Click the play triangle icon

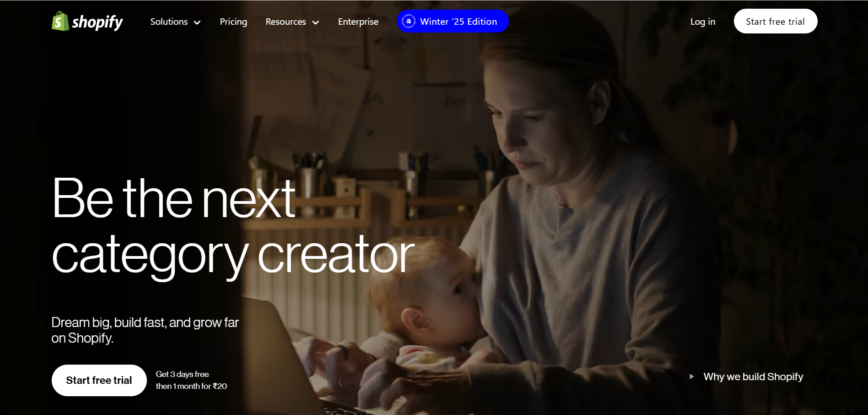(692, 377)
